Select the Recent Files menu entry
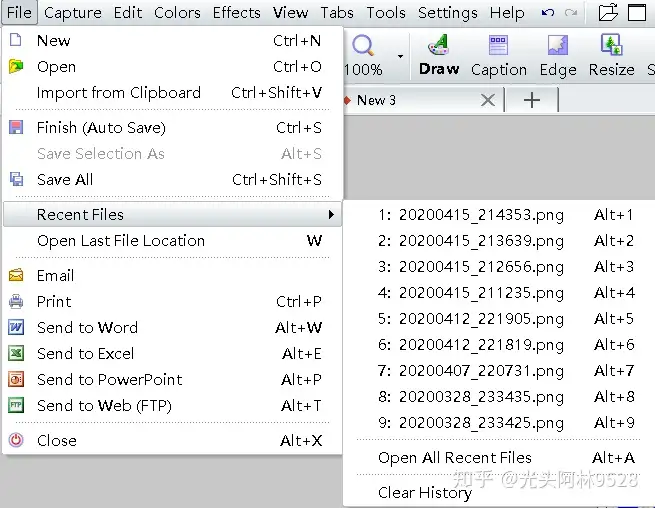 (172, 214)
